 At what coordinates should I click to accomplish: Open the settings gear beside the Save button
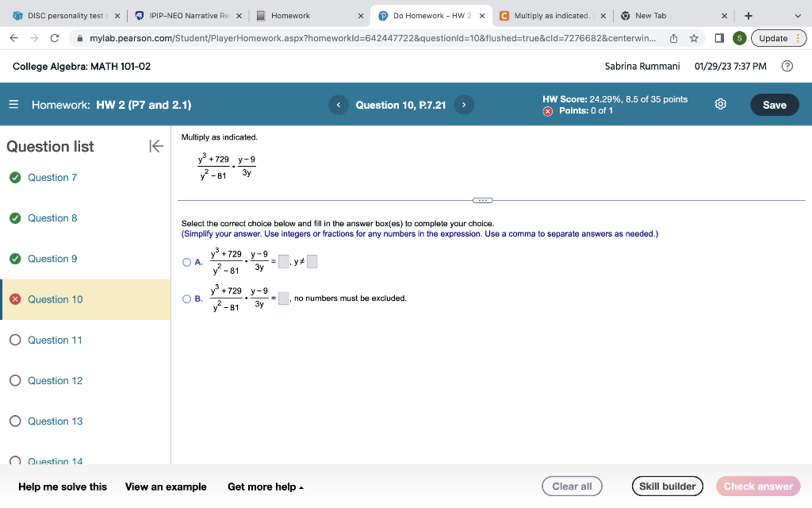pos(720,104)
